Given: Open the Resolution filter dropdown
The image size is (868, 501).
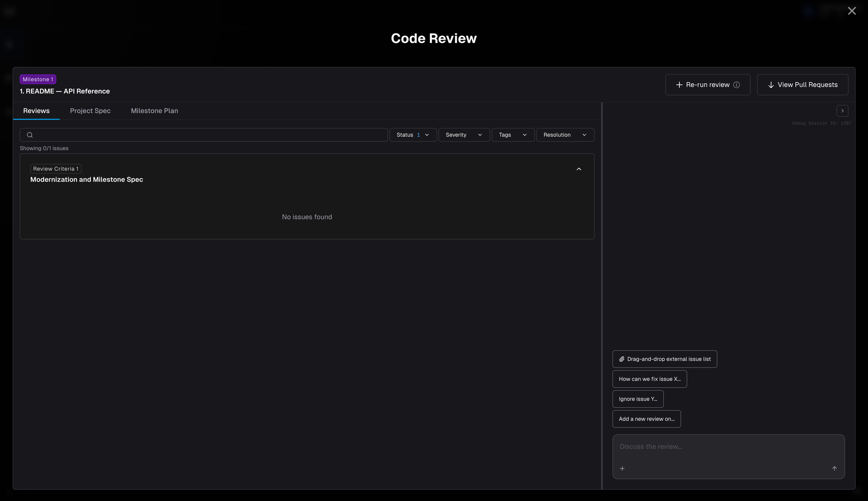Looking at the screenshot, I should 565,135.
